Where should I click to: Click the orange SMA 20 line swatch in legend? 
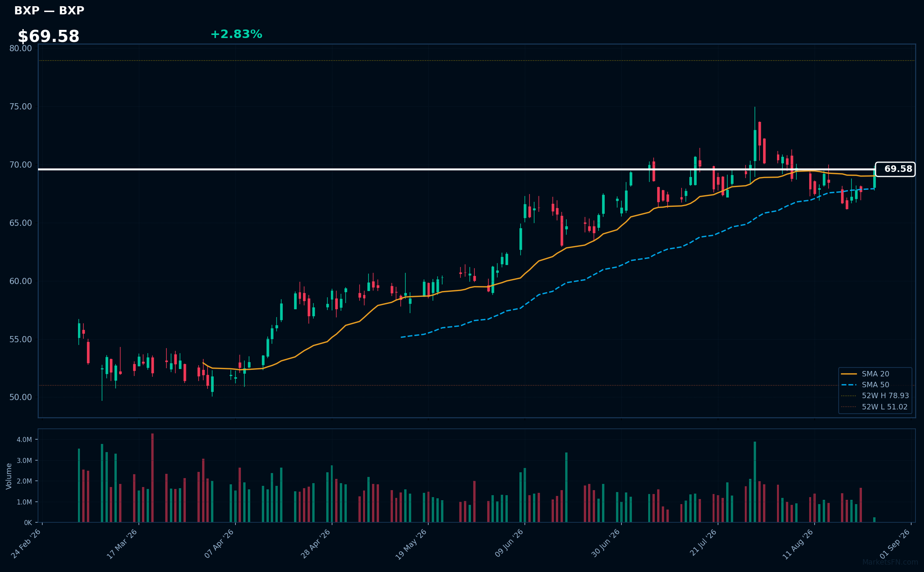849,374
